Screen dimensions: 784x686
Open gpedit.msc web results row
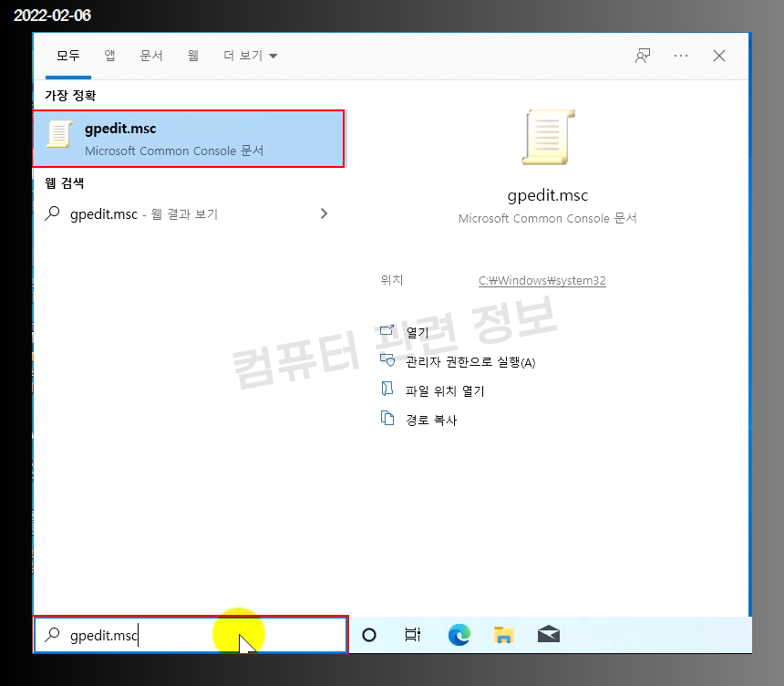point(189,214)
